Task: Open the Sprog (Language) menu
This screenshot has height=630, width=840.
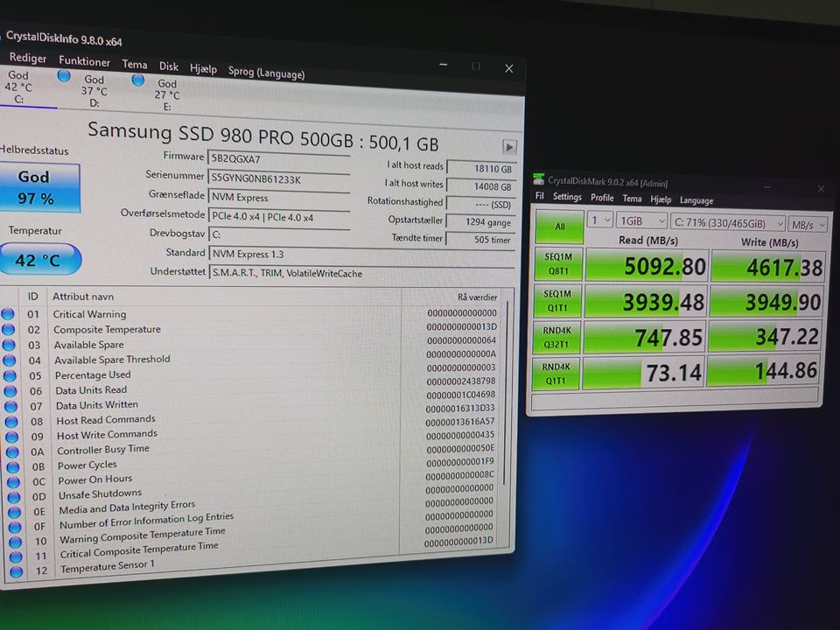Action: tap(266, 73)
